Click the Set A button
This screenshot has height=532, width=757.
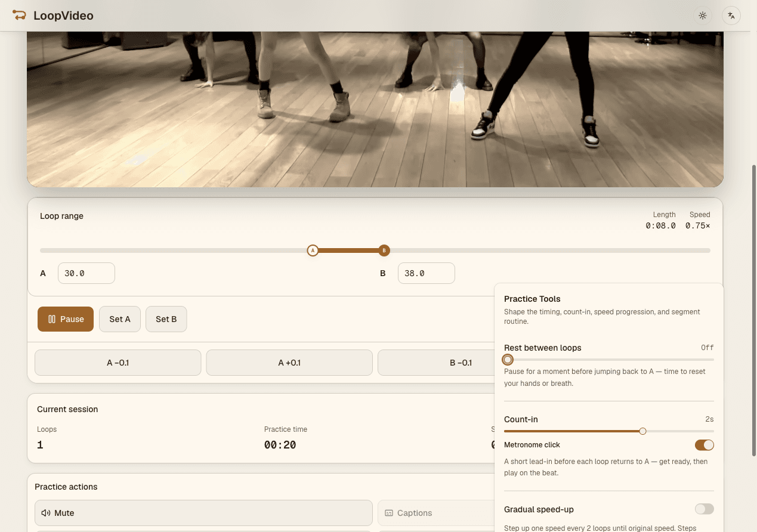tap(120, 319)
